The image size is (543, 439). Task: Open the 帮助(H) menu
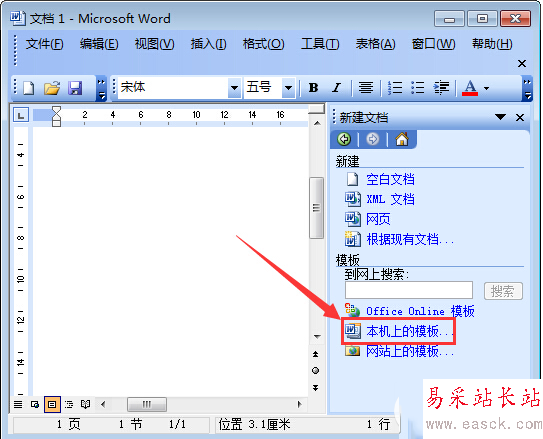(492, 44)
